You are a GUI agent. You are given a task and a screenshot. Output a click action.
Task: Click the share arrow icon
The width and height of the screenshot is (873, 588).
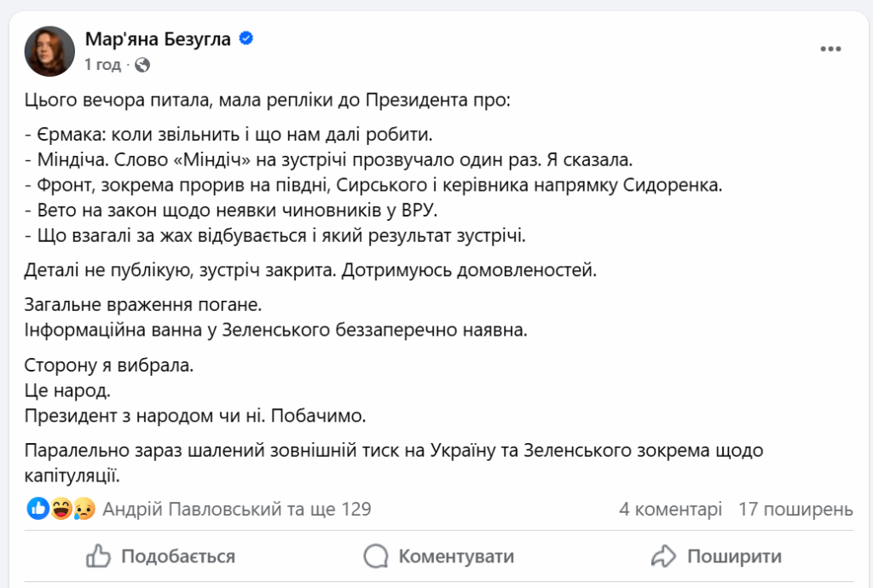point(663,556)
